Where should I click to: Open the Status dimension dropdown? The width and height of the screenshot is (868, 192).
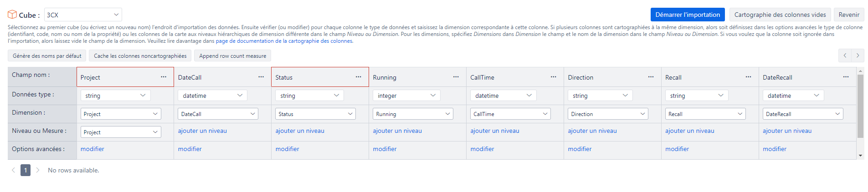coord(316,114)
